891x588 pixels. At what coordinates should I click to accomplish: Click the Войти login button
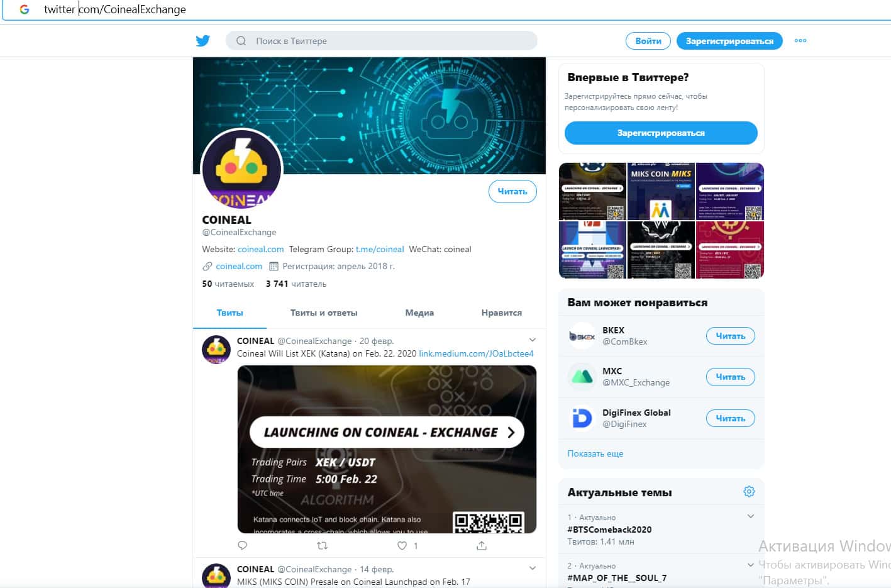point(648,41)
